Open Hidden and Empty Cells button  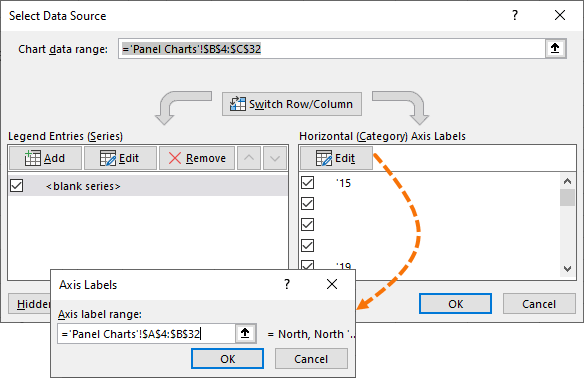pyautogui.click(x=30, y=304)
